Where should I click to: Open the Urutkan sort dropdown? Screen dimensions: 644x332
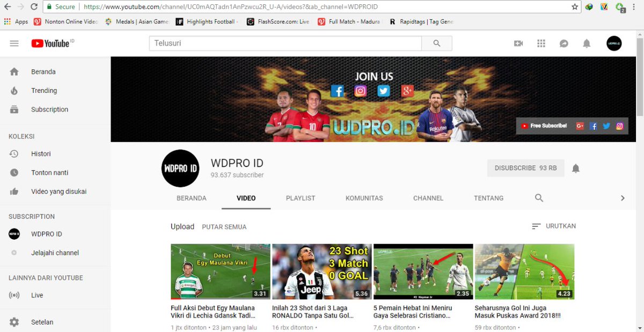(554, 226)
